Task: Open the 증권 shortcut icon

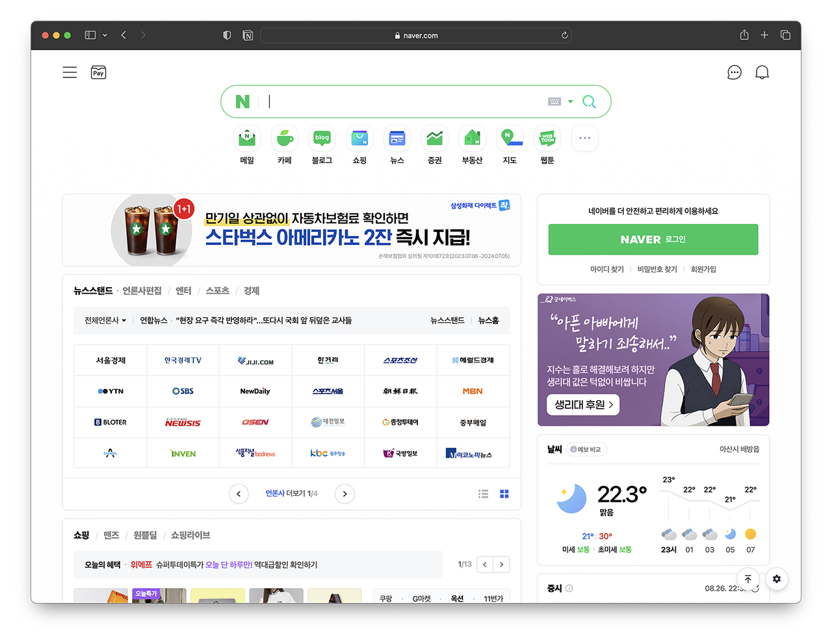Action: tap(435, 138)
